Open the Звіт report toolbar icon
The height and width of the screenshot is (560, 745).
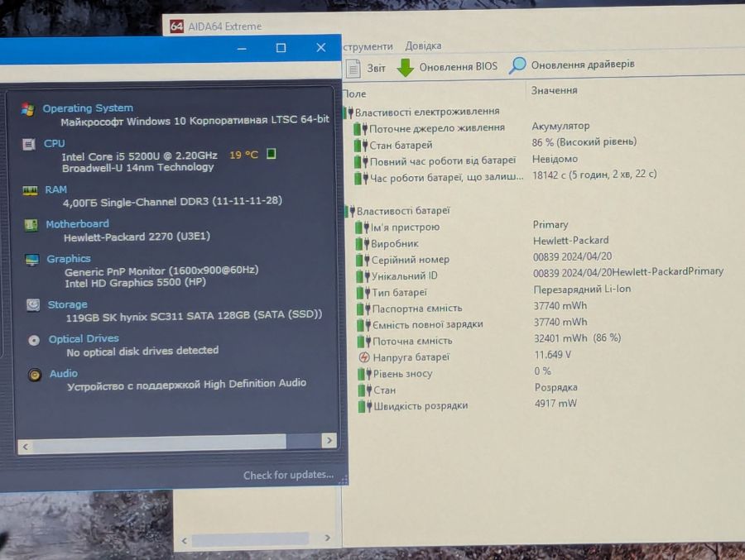(353, 69)
